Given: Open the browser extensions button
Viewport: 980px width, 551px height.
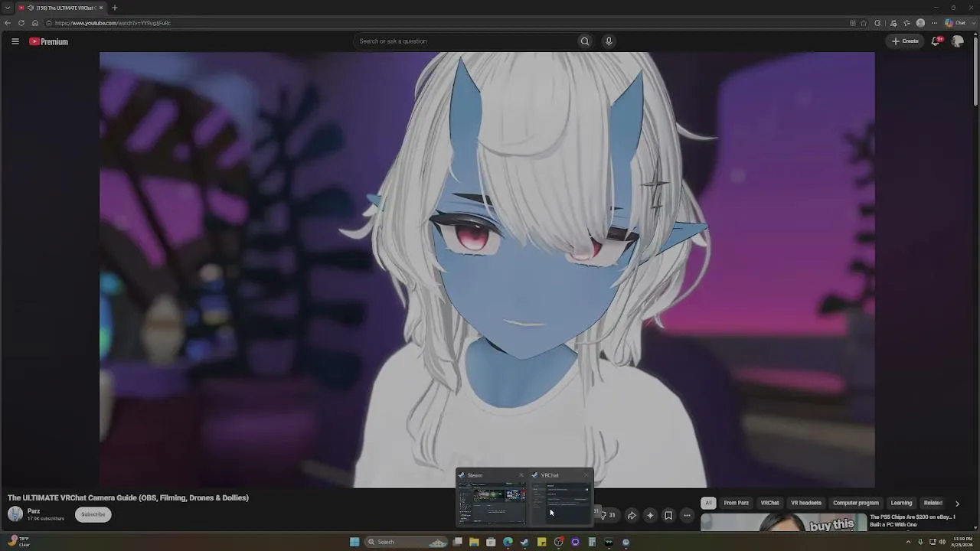Looking at the screenshot, I should [877, 23].
